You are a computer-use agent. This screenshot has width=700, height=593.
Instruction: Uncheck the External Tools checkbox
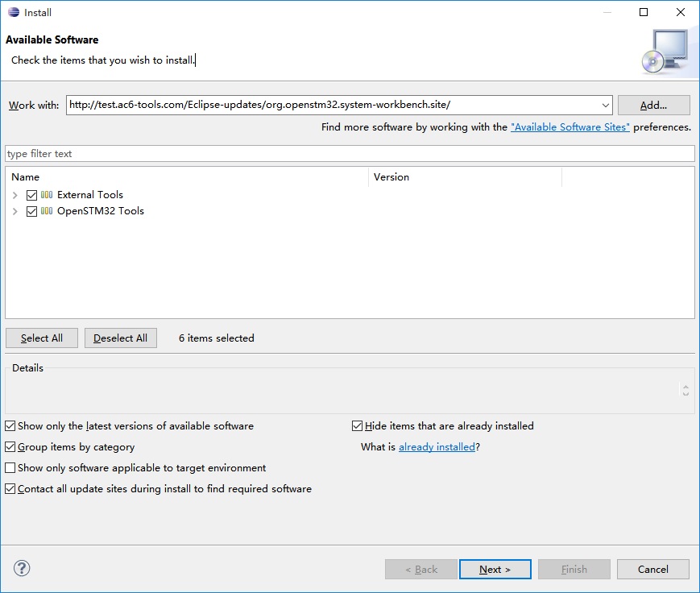pos(31,195)
